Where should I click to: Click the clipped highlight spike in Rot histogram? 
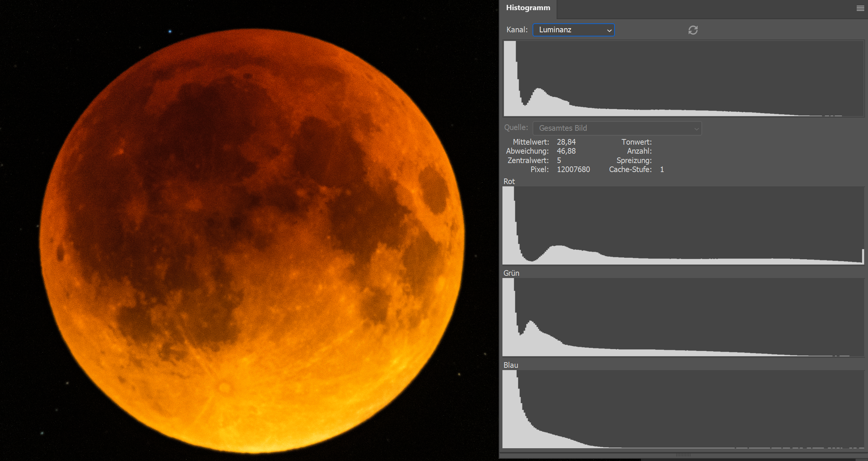pyautogui.click(x=863, y=256)
